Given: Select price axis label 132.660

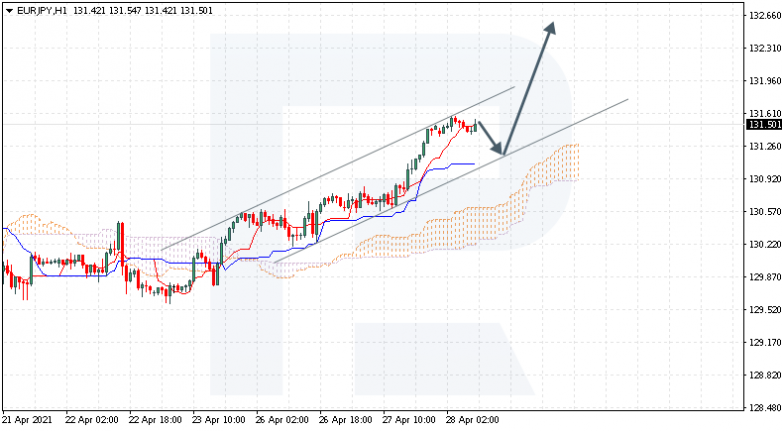Looking at the screenshot, I should pyautogui.click(x=765, y=16).
